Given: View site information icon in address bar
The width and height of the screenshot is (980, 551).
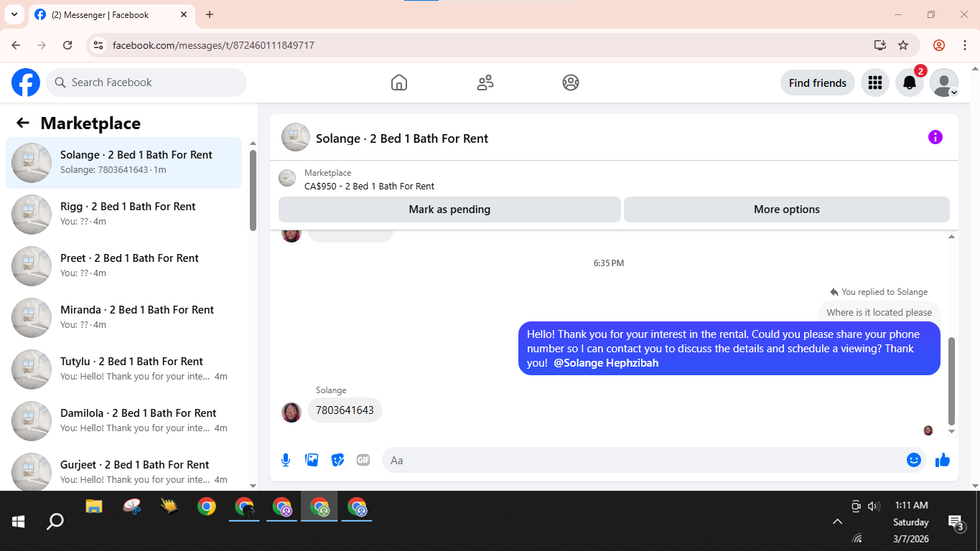Looking at the screenshot, I should pyautogui.click(x=98, y=45).
